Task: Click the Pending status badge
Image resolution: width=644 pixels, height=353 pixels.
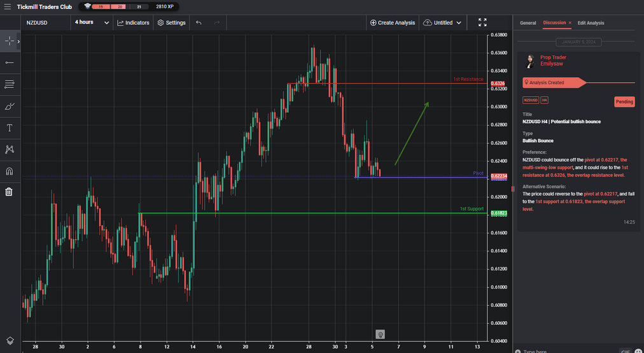Action: (x=624, y=101)
